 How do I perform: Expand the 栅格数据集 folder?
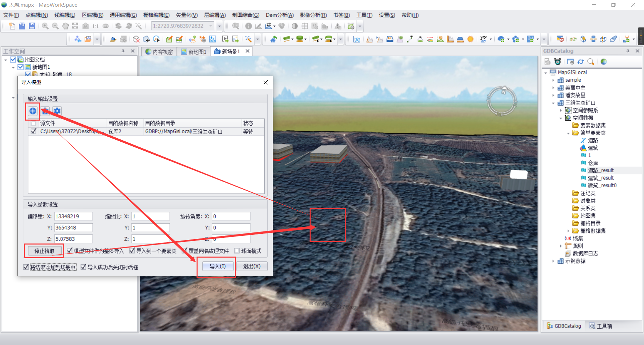568,231
